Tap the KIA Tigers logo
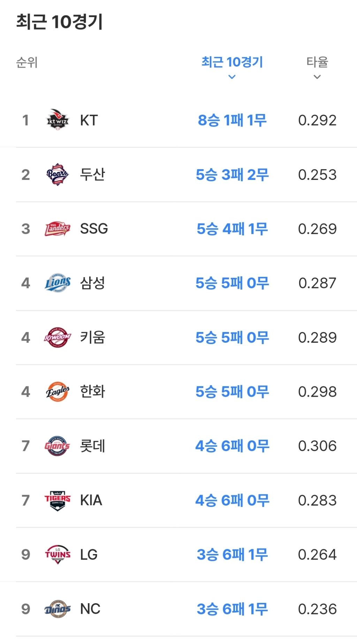The height and width of the screenshot is (644, 357). pos(58,500)
